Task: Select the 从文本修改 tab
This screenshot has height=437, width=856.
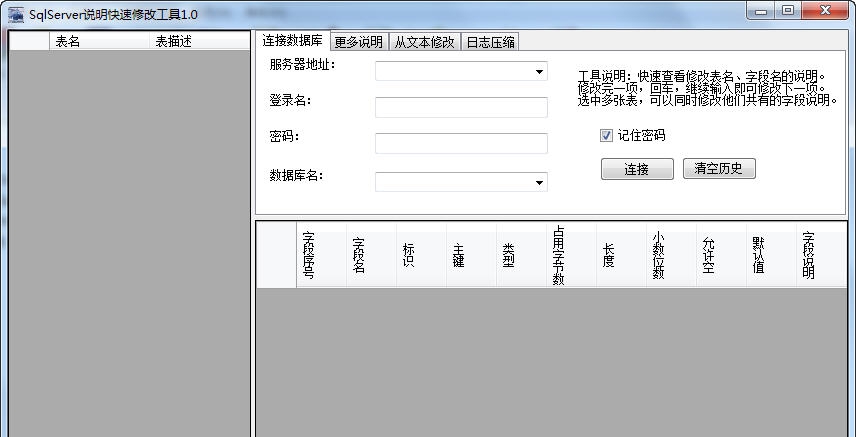Action: (425, 42)
